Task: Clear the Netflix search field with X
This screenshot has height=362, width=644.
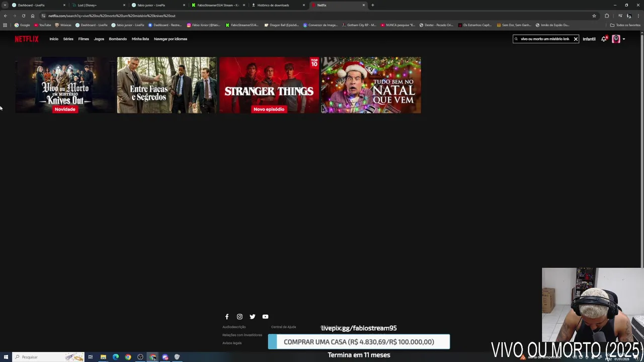Action: [576, 39]
